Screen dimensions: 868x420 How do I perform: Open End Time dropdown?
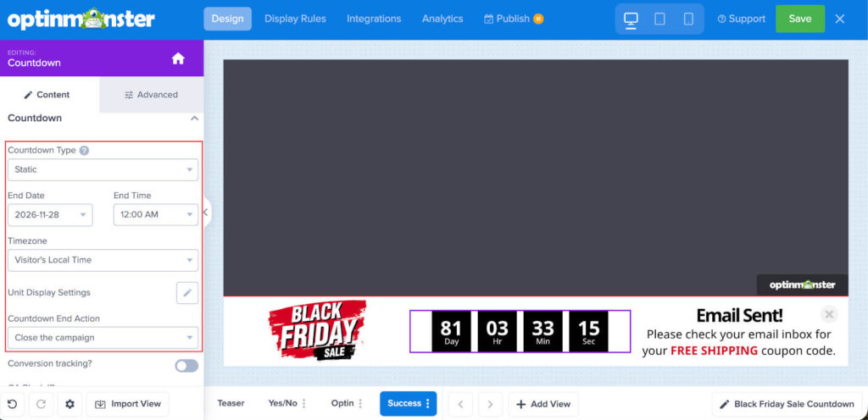point(156,215)
